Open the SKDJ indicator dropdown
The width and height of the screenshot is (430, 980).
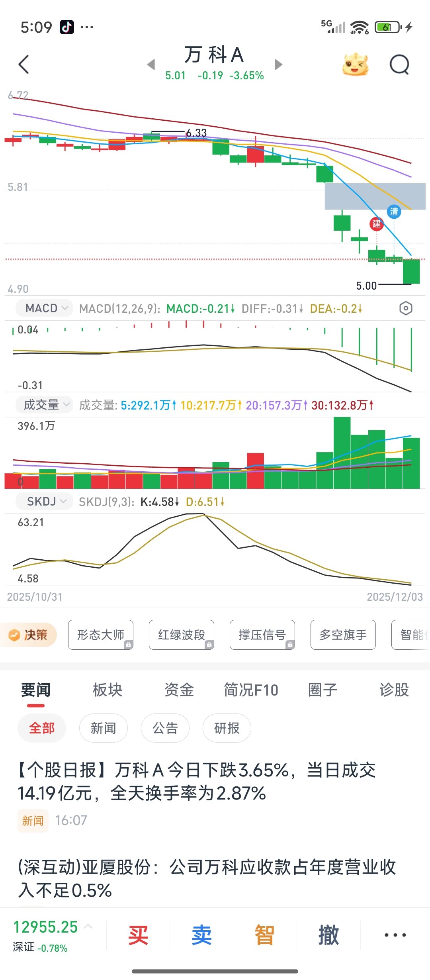coord(44,501)
